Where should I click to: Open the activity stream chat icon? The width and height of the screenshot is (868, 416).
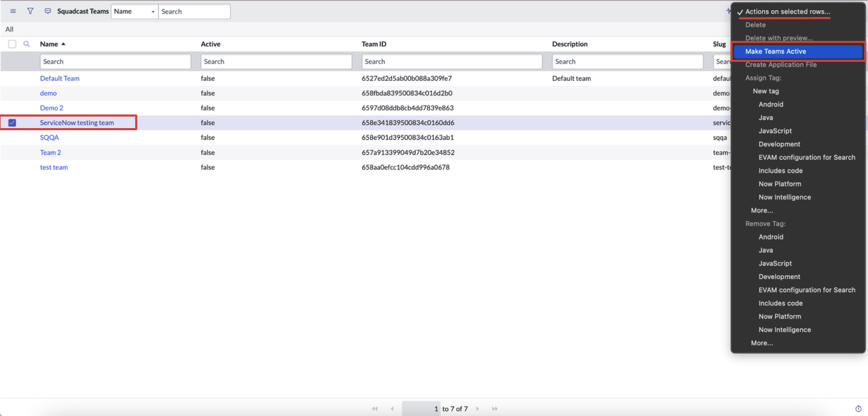click(48, 11)
